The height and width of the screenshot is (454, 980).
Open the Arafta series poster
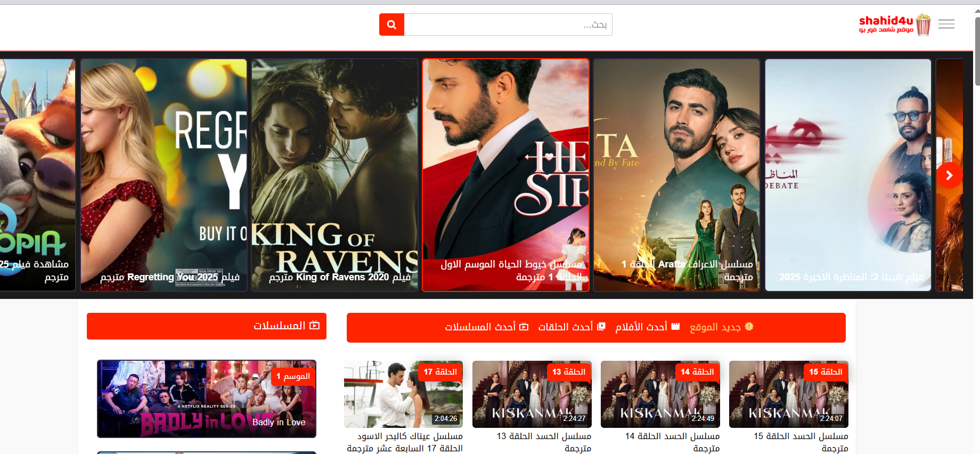(x=676, y=175)
